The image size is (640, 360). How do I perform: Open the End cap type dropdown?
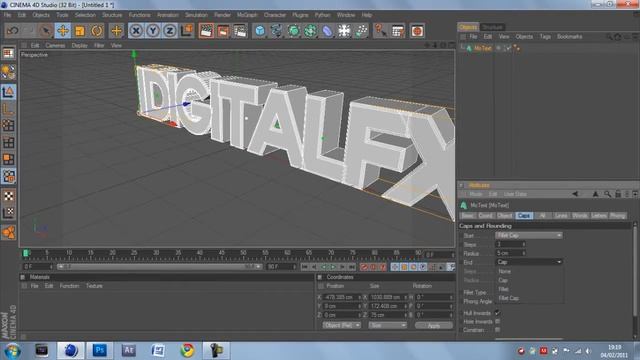[529, 262]
